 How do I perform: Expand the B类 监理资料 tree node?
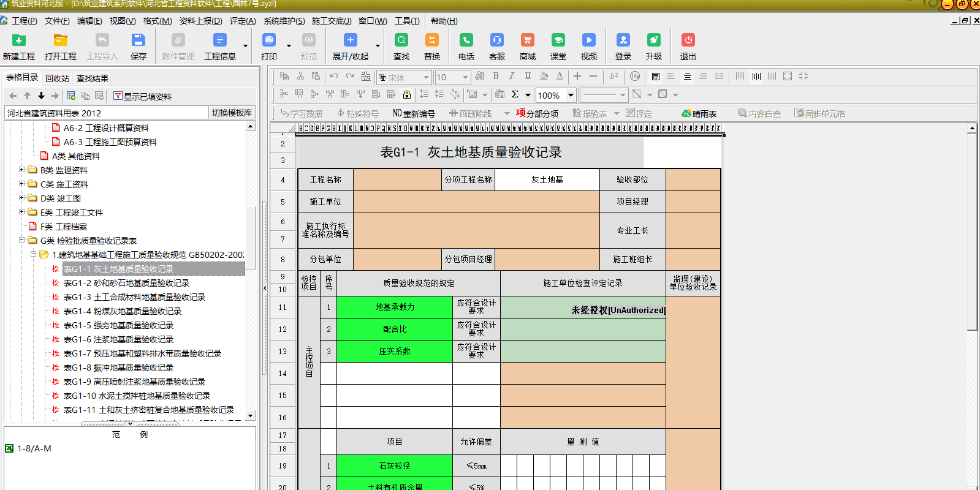point(22,170)
